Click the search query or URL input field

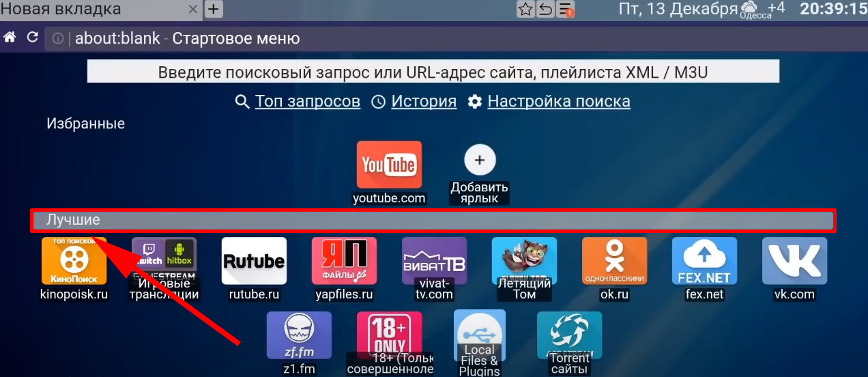433,72
